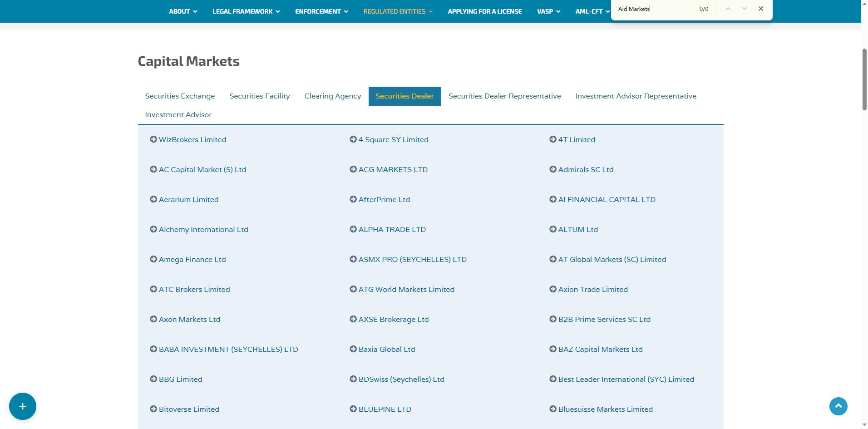Expand the About dropdown menu
The height and width of the screenshot is (429, 868).
click(183, 11)
